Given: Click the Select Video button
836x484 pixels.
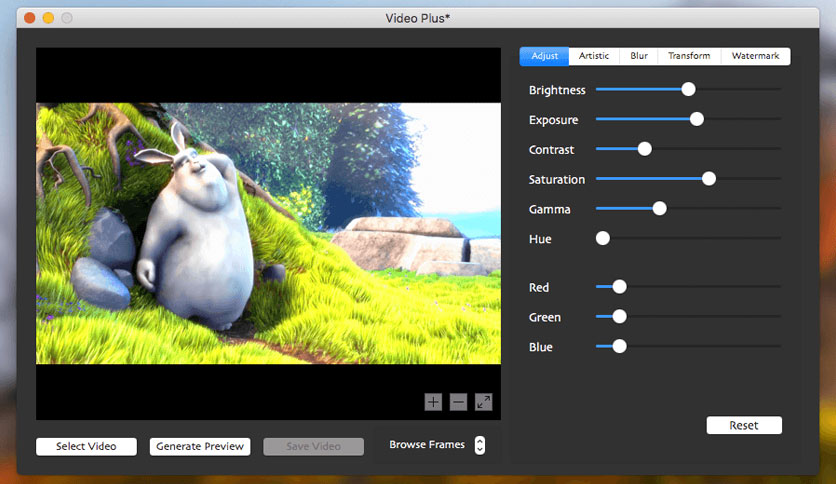Looking at the screenshot, I should click(86, 446).
